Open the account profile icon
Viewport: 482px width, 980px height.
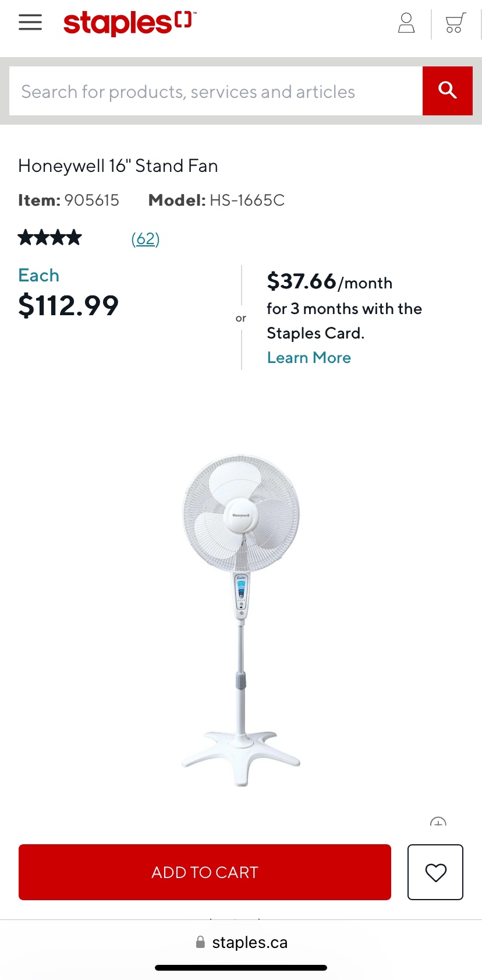coord(406,23)
